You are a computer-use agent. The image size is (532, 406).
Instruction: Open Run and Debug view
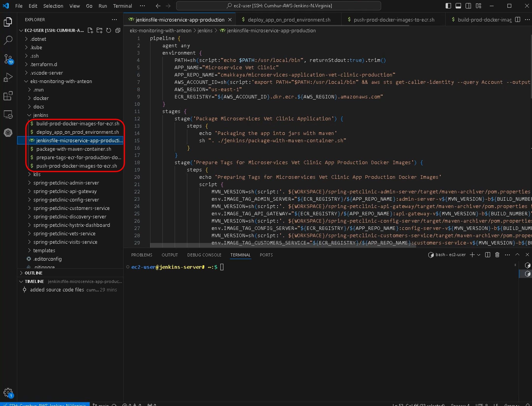8,77
